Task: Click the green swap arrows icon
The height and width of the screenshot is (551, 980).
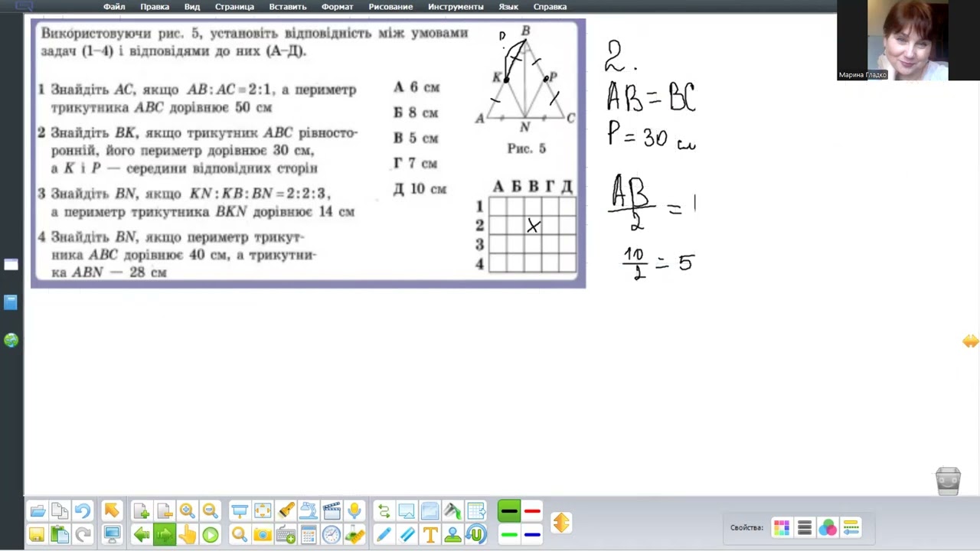Action: pyautogui.click(x=384, y=510)
